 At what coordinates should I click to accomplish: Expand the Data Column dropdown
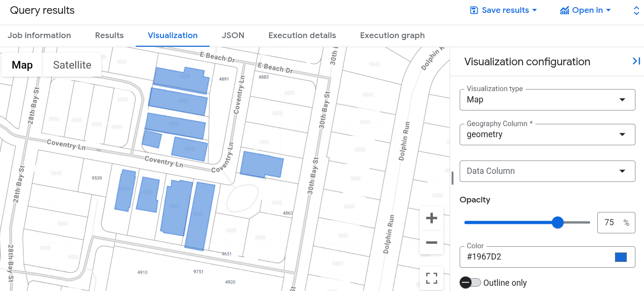click(547, 171)
